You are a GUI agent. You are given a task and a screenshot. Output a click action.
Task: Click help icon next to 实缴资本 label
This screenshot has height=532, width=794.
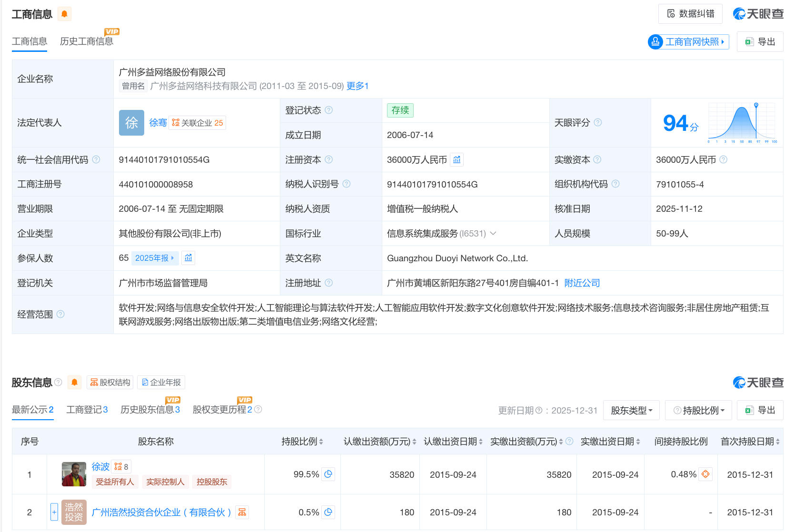coord(597,159)
